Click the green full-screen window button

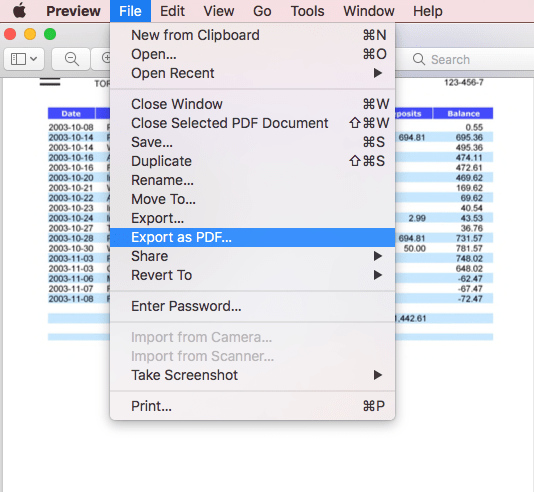point(50,34)
